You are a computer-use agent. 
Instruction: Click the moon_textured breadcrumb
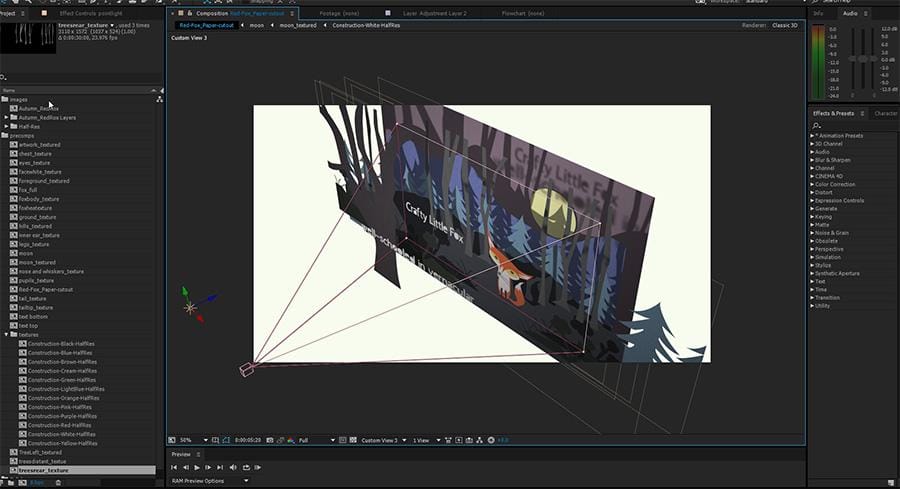[297, 25]
